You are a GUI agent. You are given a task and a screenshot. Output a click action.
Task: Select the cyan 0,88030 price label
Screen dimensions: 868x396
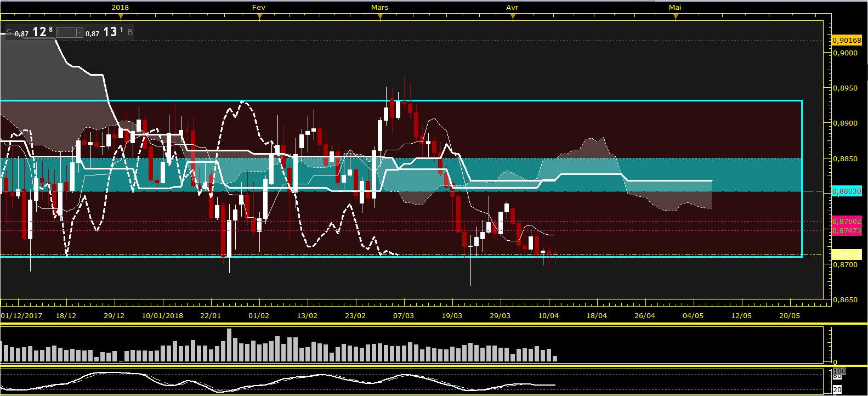tap(847, 191)
